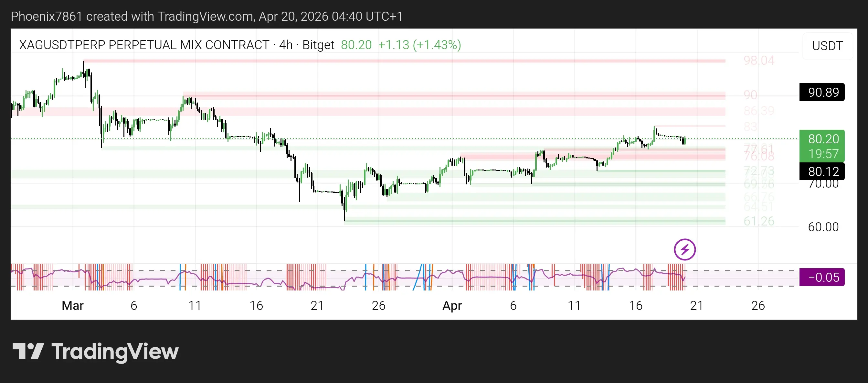Click the Phoenix7861 created with TradingView.com caption
The width and height of the screenshot is (868, 383).
pos(206,16)
